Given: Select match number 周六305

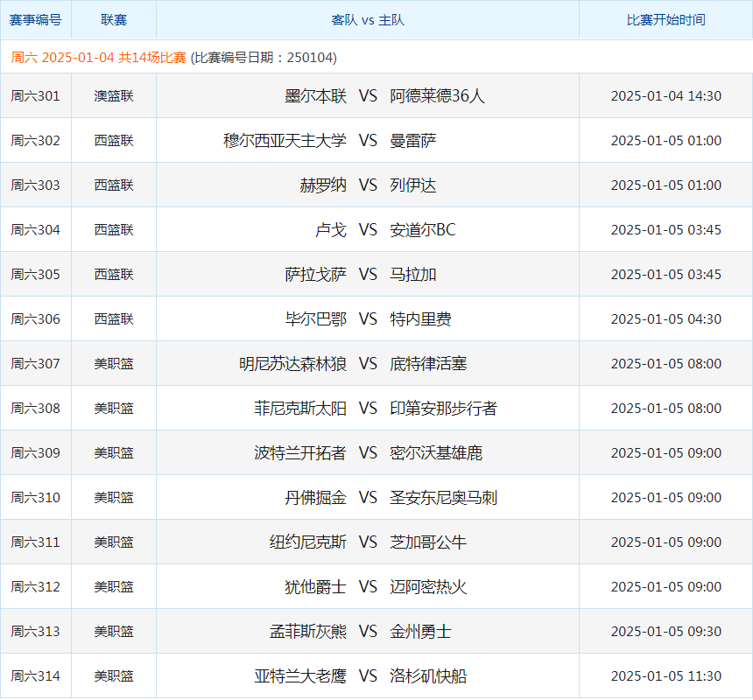Looking at the screenshot, I should click(x=36, y=275).
